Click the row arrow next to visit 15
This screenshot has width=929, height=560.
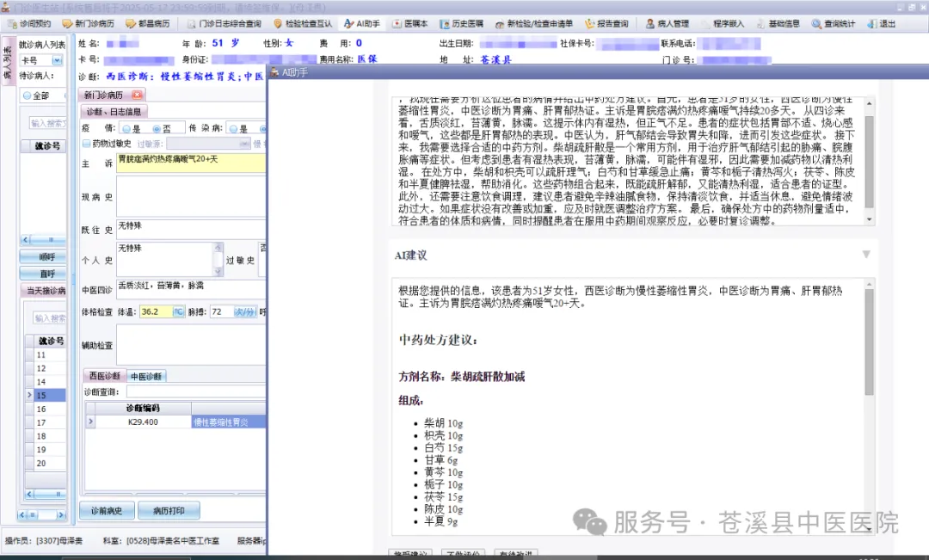29,395
